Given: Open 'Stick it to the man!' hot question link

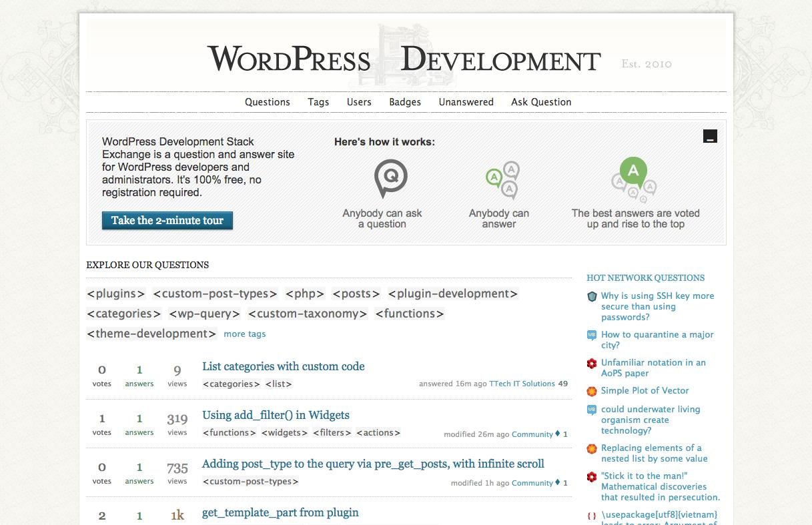Looking at the screenshot, I should 661,487.
